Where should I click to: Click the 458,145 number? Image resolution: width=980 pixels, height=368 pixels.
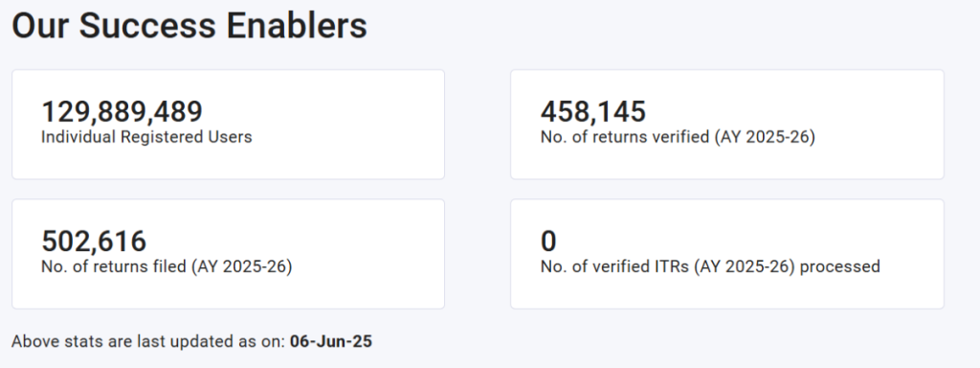[x=593, y=112]
